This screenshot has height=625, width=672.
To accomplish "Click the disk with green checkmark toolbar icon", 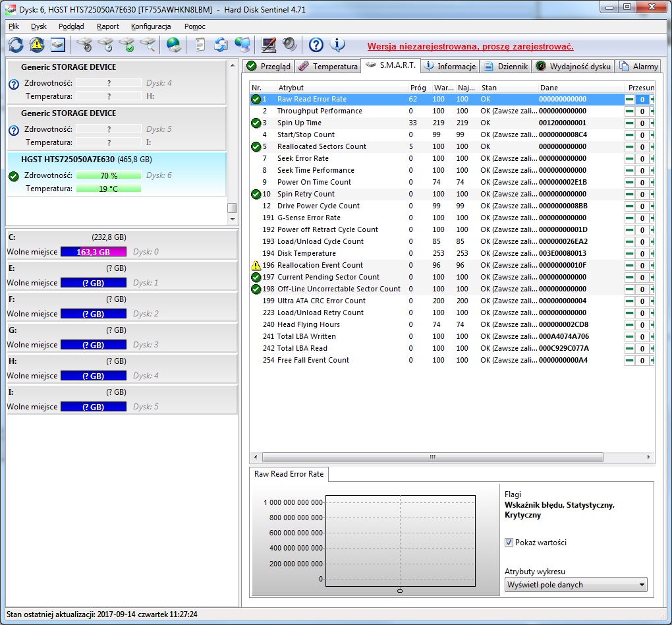I will click(x=127, y=45).
